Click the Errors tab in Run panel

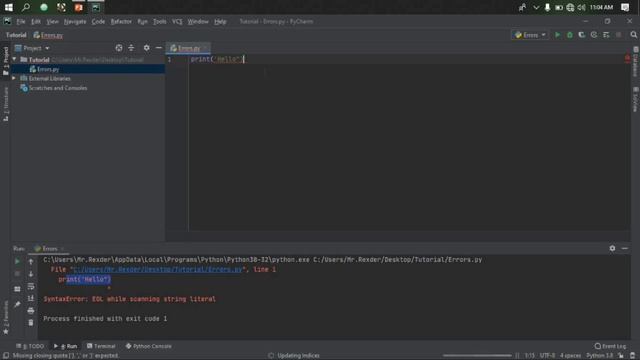(49, 249)
